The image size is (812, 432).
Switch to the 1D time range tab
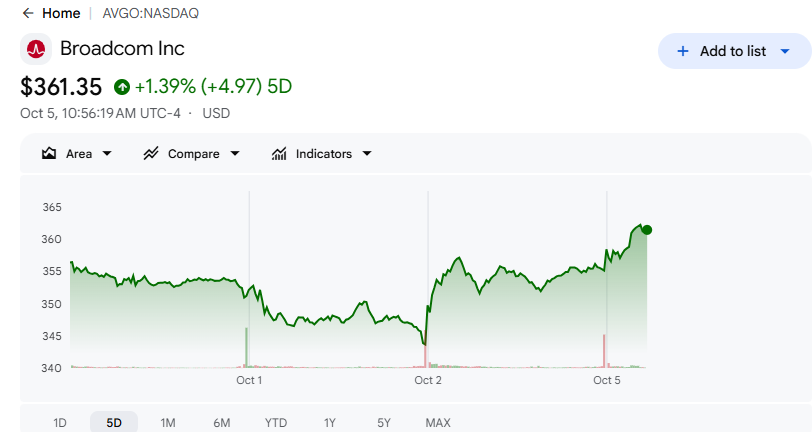click(60, 423)
